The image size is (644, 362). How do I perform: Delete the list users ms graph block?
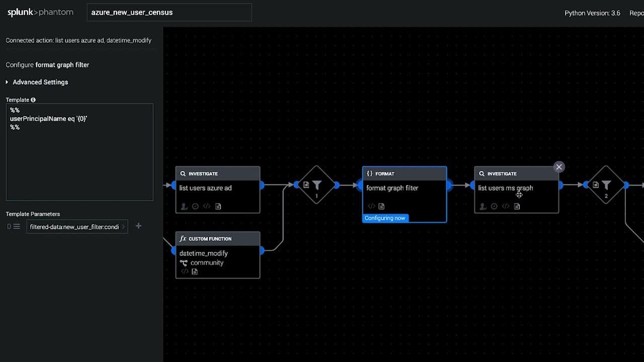559,167
